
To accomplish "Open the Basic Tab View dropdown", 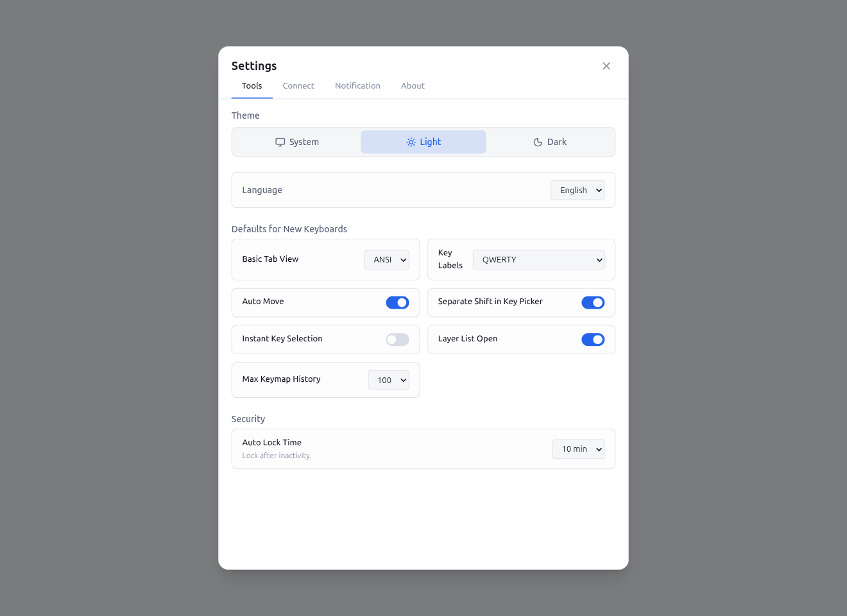I will click(386, 259).
